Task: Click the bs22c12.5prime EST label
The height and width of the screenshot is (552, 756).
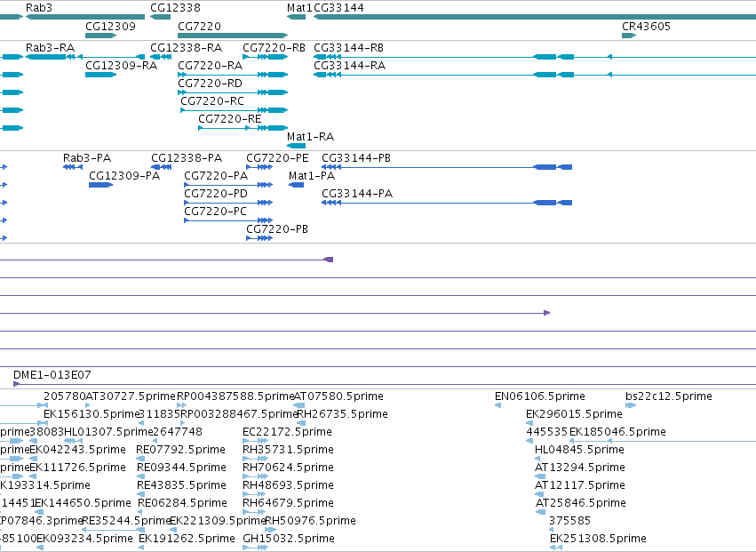Action: tap(669, 396)
